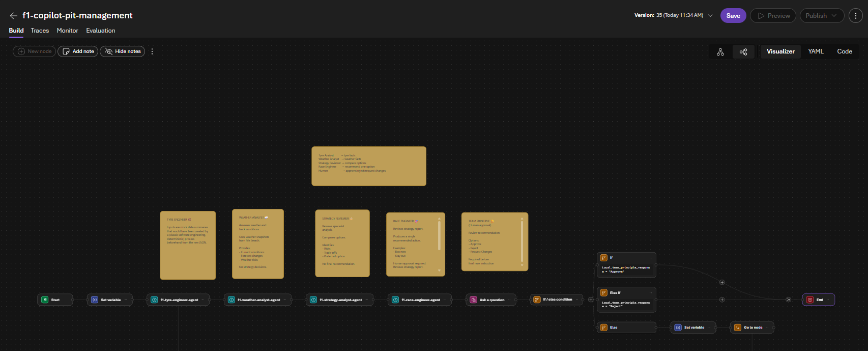Open options menu on f1-race-engineer-agent node
Image resolution: width=868 pixels, height=351 pixels.
(x=445, y=300)
